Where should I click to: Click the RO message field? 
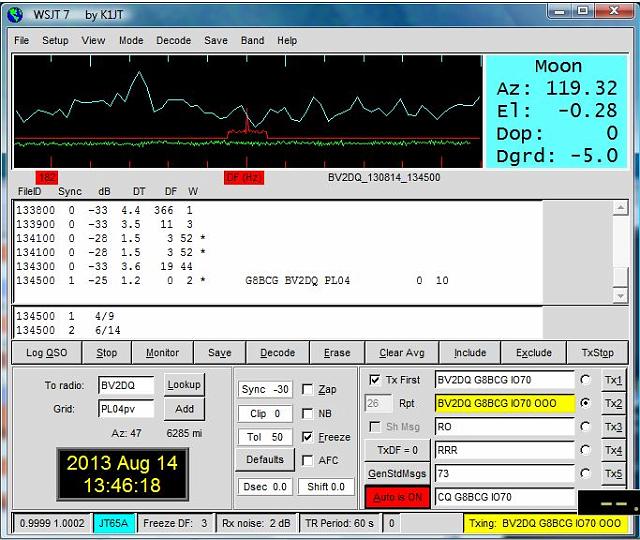point(504,427)
